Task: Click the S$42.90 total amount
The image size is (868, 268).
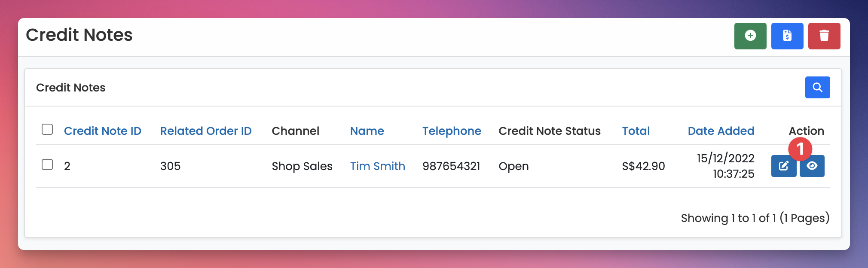Action: [643, 166]
